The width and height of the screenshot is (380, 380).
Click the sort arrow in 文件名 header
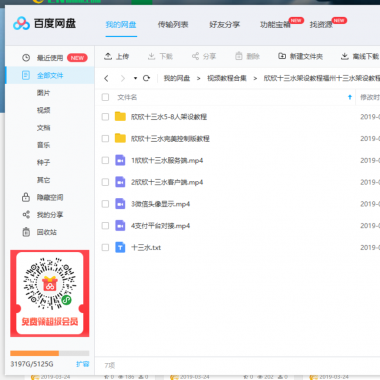[350, 97]
